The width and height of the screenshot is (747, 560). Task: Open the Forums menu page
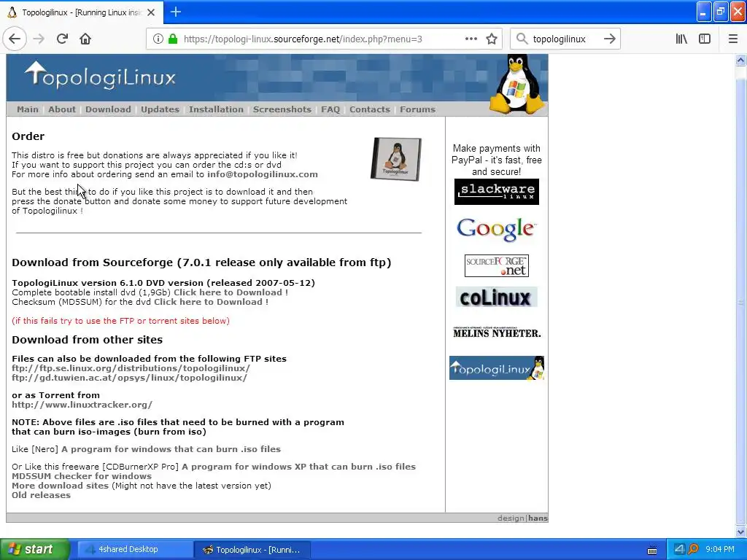(x=417, y=109)
